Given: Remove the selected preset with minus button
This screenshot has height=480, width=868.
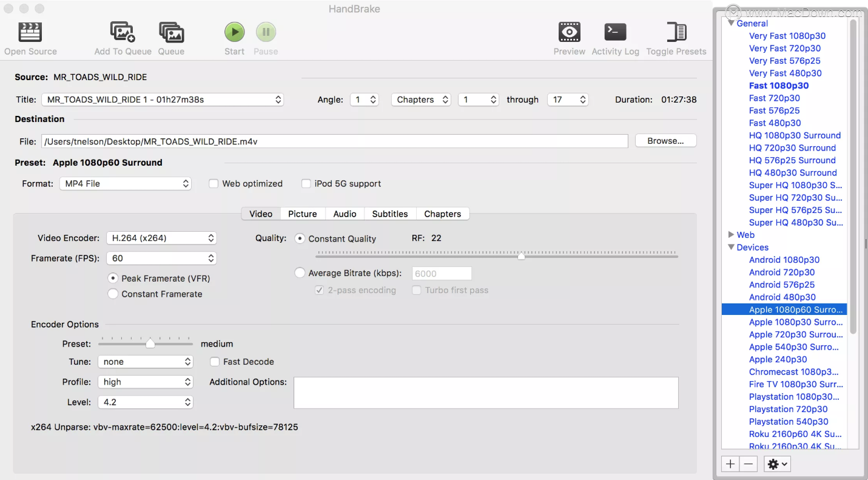Looking at the screenshot, I should [x=749, y=464].
